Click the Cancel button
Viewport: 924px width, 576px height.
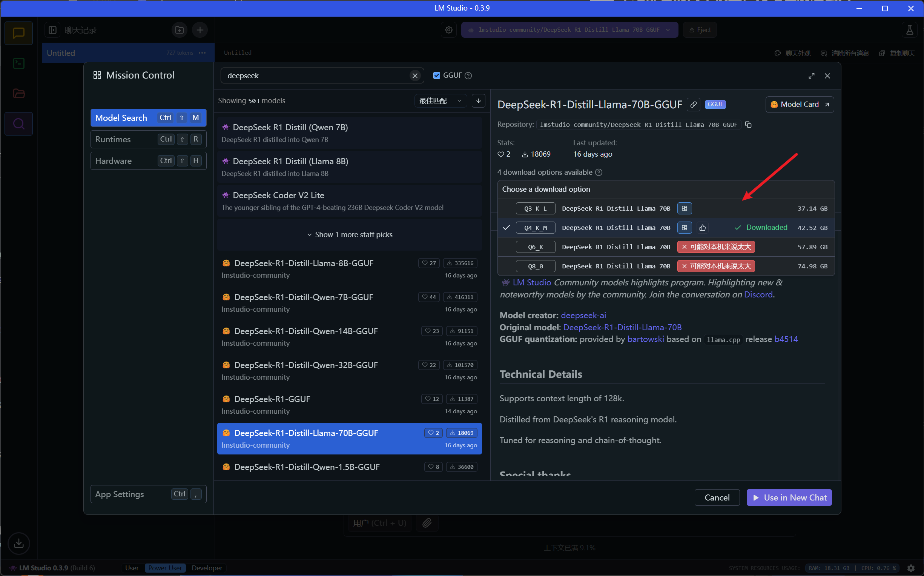coord(717,497)
